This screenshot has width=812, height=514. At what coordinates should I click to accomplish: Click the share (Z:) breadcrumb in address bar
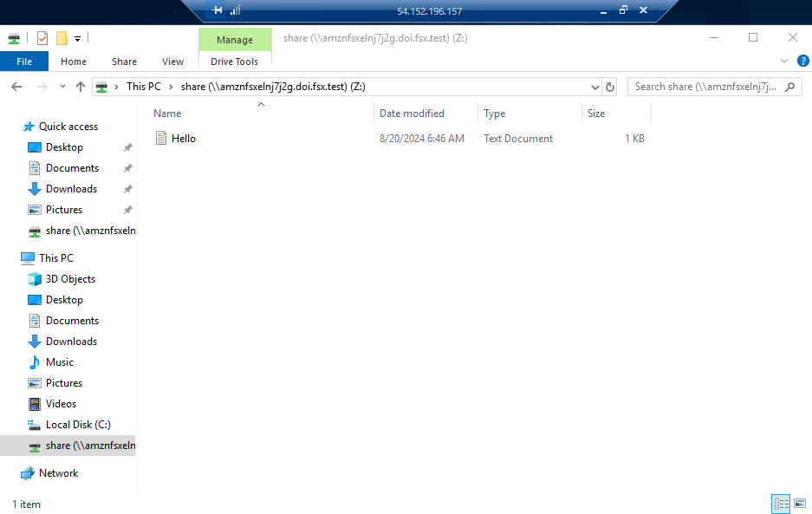273,87
